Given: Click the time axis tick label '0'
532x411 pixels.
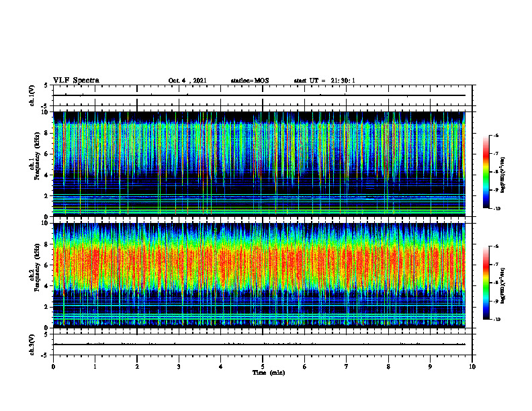Looking at the screenshot, I should point(53,367).
